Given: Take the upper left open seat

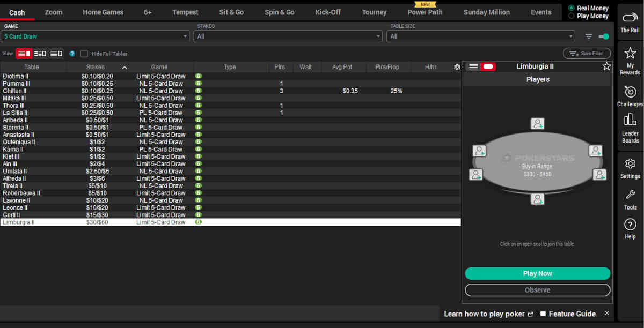Looking at the screenshot, I should (x=479, y=151).
